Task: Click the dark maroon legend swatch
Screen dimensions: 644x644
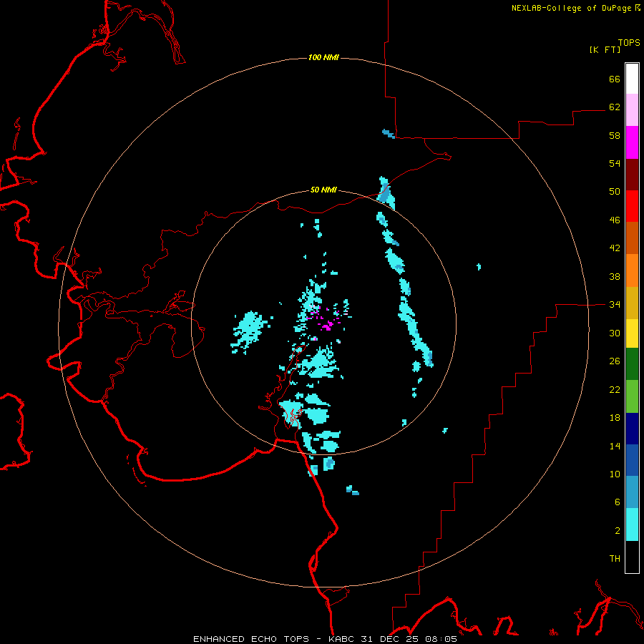Action: (x=632, y=175)
